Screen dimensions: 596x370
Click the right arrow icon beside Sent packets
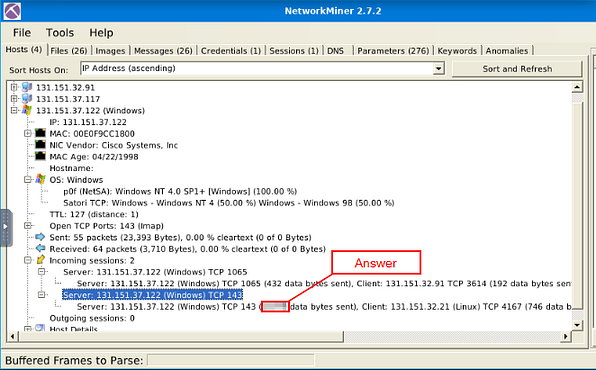(x=40, y=237)
